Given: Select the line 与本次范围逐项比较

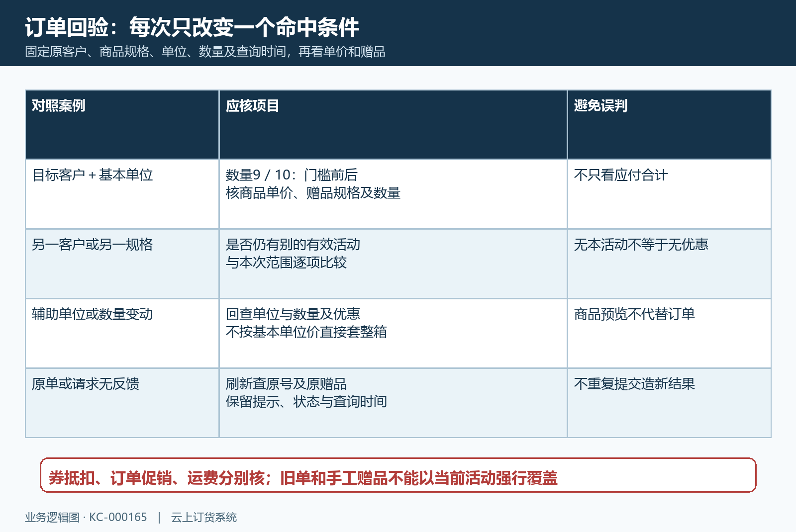Looking at the screenshot, I should pyautogui.click(x=286, y=263).
